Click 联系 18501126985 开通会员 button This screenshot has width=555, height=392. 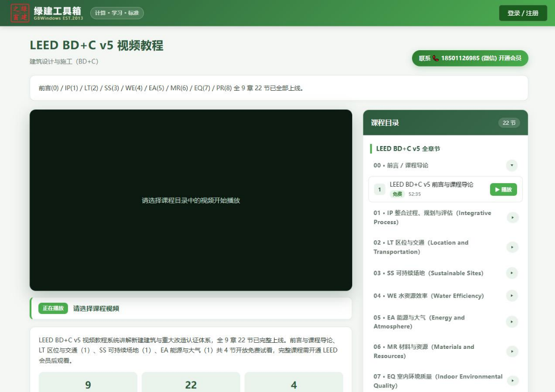point(470,58)
